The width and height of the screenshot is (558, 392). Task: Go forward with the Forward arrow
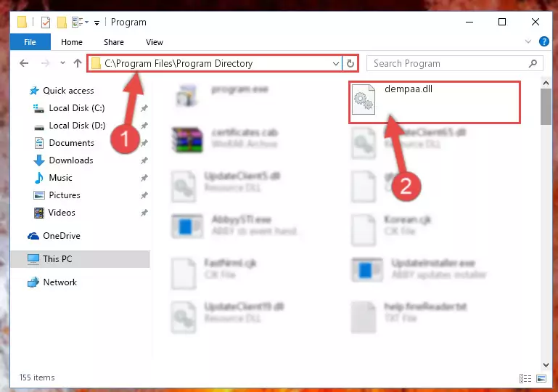tap(46, 63)
